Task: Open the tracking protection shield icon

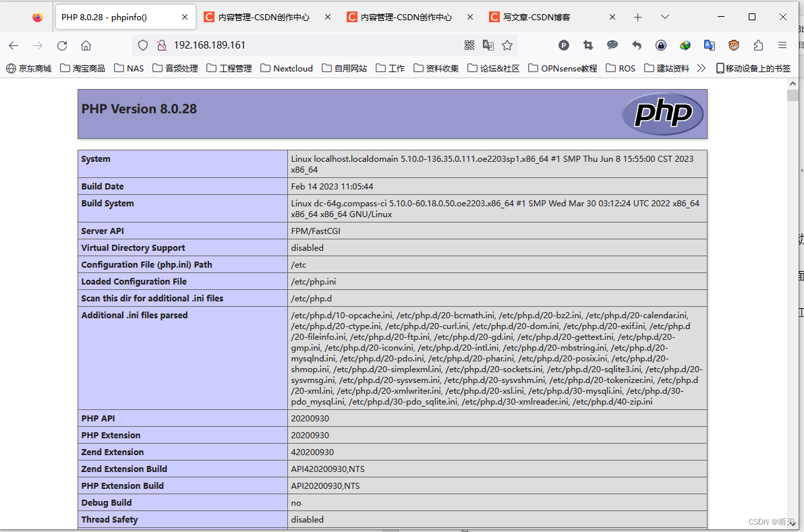Action: (142, 45)
